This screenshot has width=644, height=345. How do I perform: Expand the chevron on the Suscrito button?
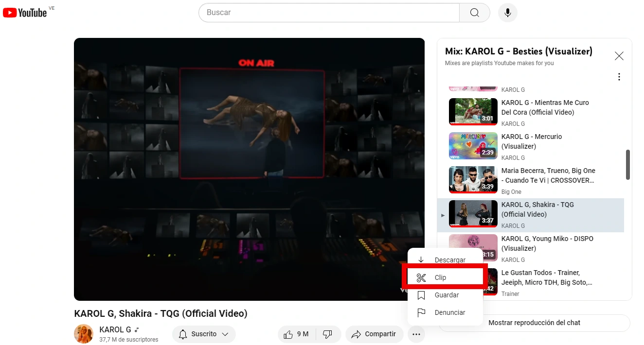pos(225,334)
